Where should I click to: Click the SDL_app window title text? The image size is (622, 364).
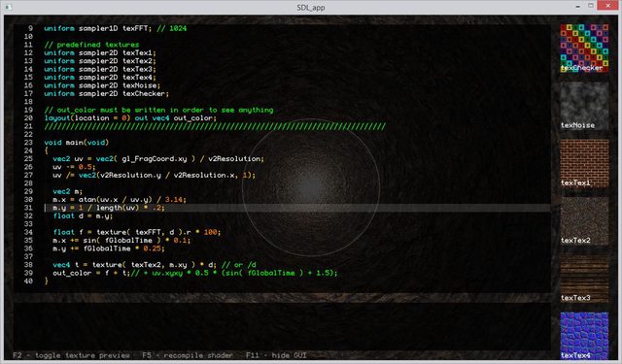coord(311,8)
